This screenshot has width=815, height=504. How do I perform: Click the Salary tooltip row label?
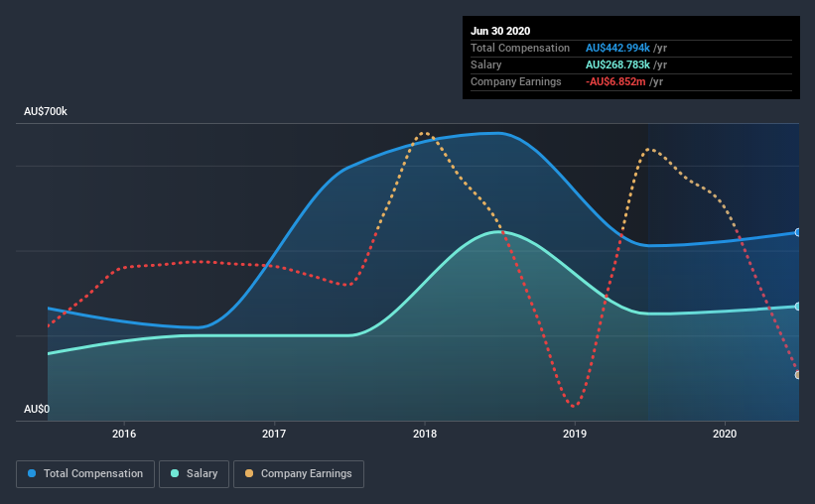[x=486, y=64]
